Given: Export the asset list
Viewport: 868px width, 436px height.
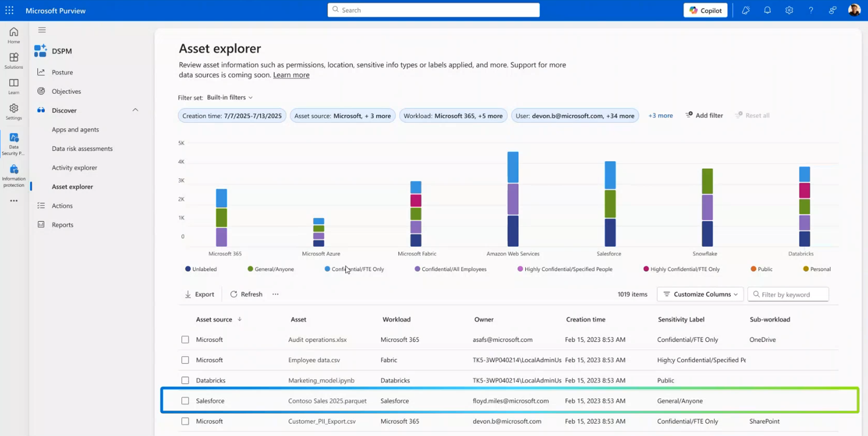Looking at the screenshot, I should pyautogui.click(x=200, y=294).
